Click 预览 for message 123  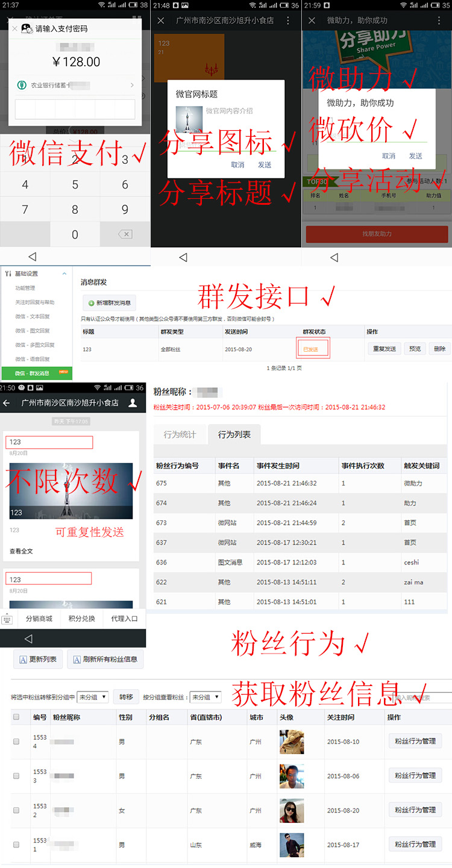pyautogui.click(x=415, y=348)
